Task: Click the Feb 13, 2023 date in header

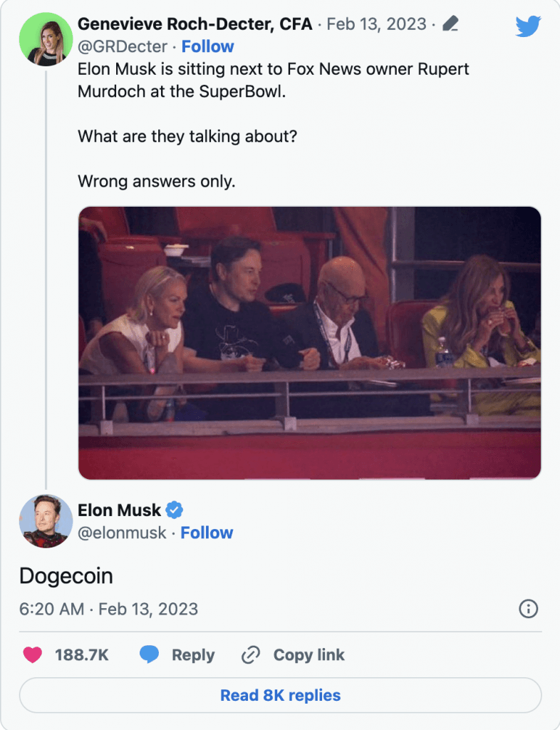Action: [x=375, y=24]
